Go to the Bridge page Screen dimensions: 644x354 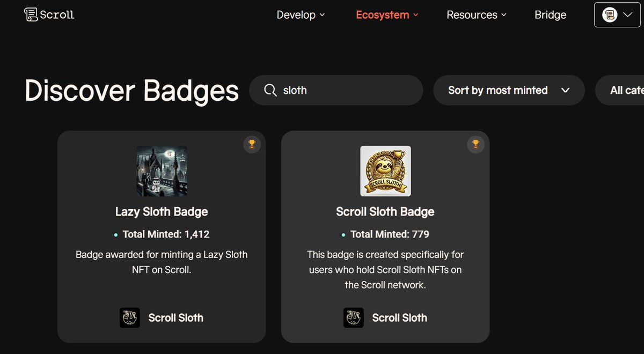point(550,15)
